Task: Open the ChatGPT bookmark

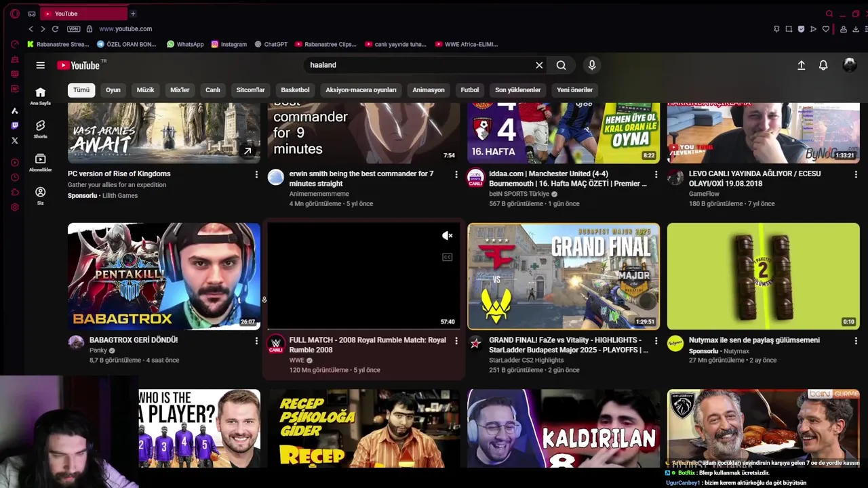Action: [x=271, y=44]
